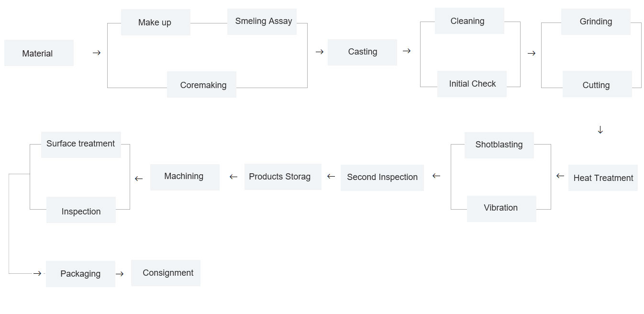
Task: Select the Surface treatment step
Action: pos(81,145)
